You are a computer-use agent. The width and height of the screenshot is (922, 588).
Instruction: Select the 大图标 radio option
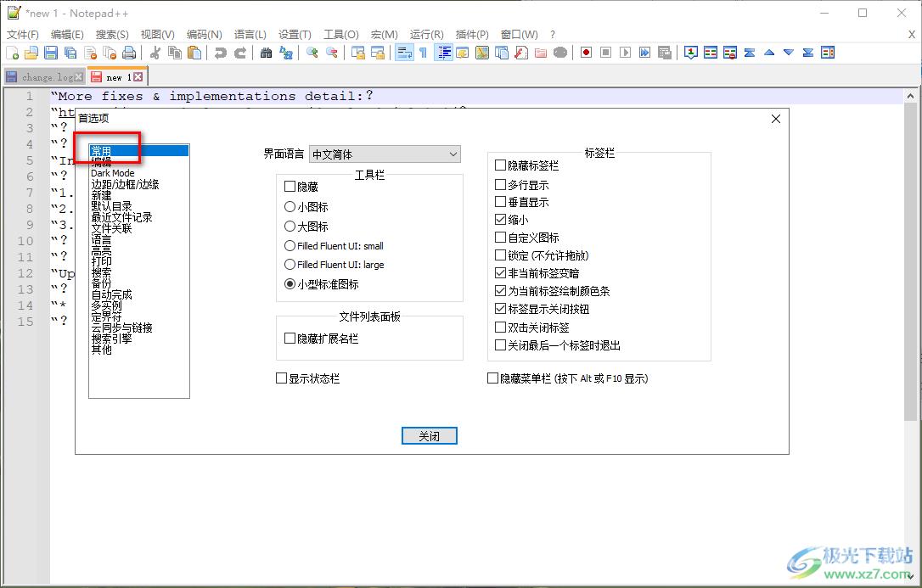[x=306, y=227]
